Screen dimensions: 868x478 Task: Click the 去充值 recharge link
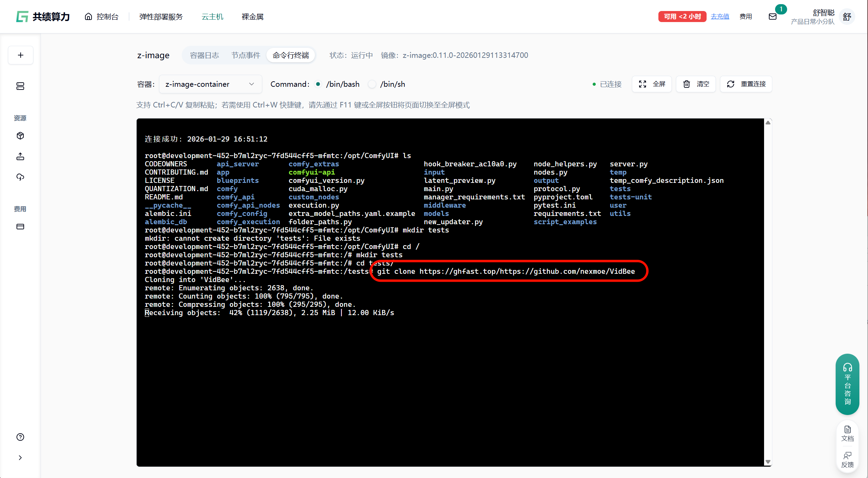[x=720, y=17]
